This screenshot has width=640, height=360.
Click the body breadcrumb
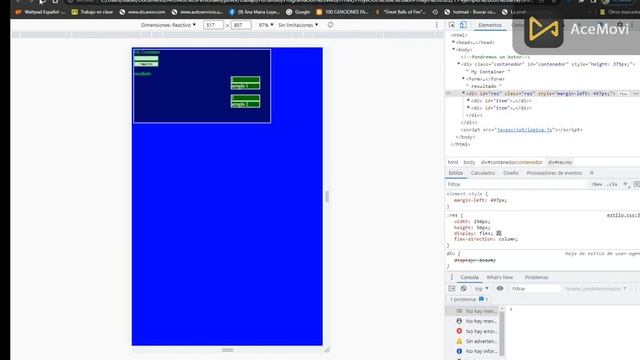tap(469, 162)
